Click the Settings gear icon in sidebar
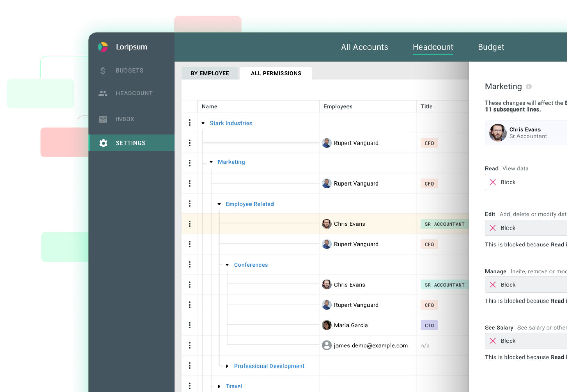Viewport: 567px width, 392px height. tap(103, 143)
